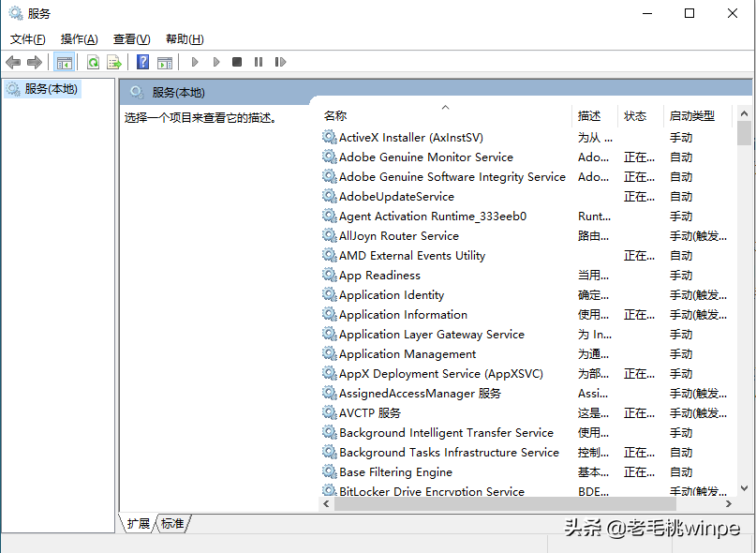This screenshot has height=553, width=756.
Task: Open the 文件(F) menu
Action: pos(27,39)
